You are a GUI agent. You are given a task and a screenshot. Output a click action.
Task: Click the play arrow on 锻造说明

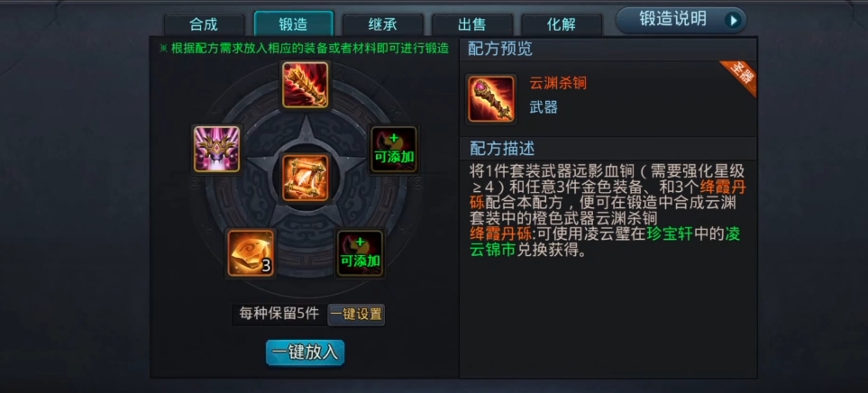(734, 21)
